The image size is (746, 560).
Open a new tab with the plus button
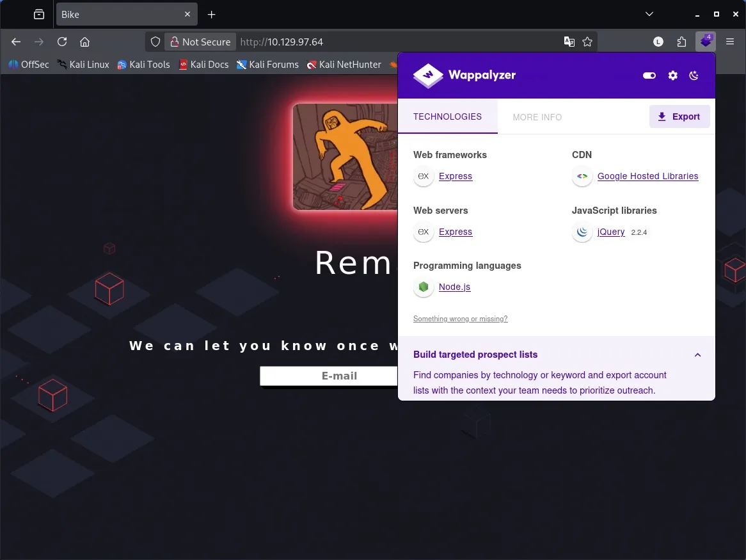pos(211,14)
